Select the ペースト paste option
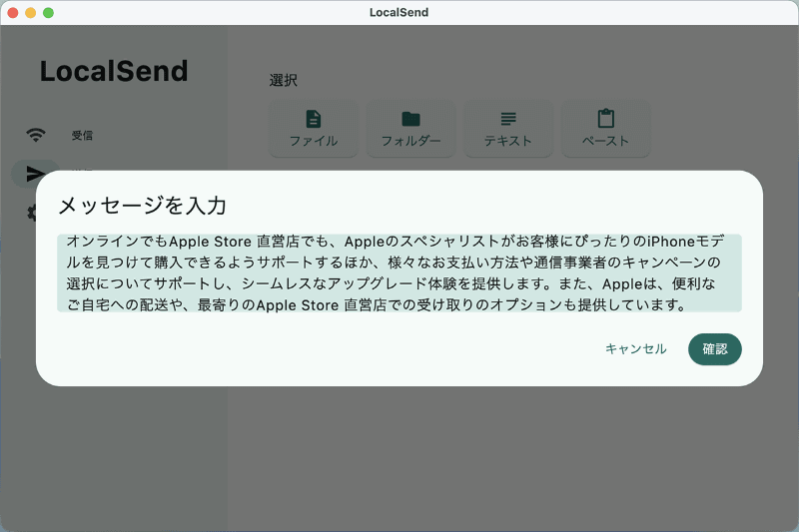Viewport: 799px width, 532px height. [605, 129]
